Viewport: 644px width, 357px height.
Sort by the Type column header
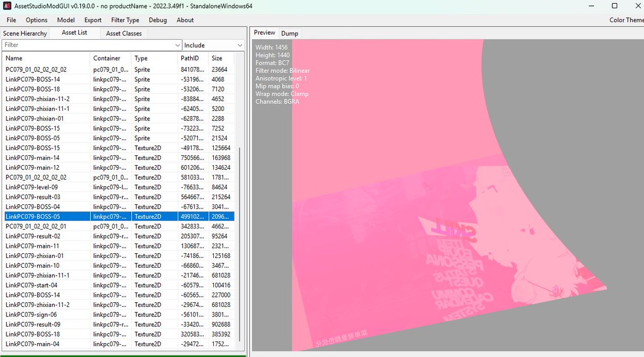click(x=154, y=58)
